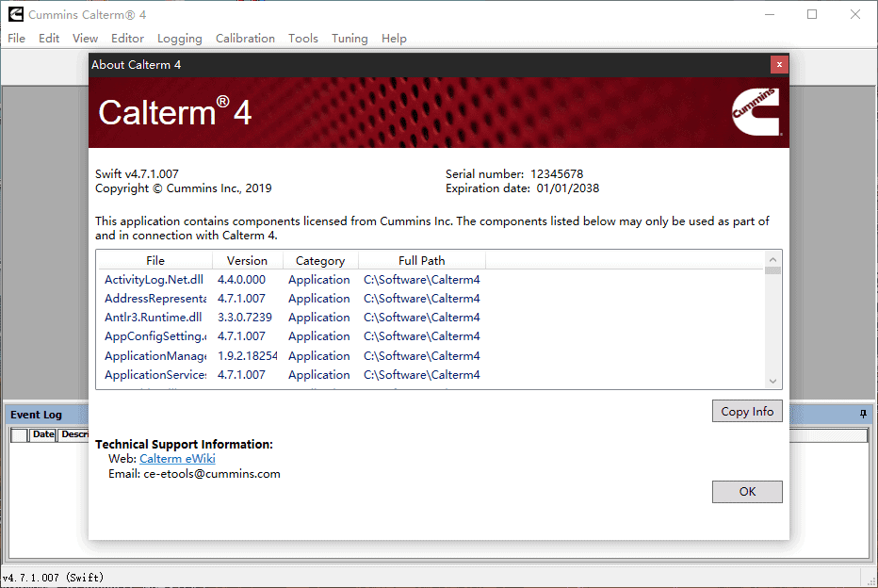Image resolution: width=878 pixels, height=588 pixels.
Task: Open the File menu
Action: [x=16, y=38]
